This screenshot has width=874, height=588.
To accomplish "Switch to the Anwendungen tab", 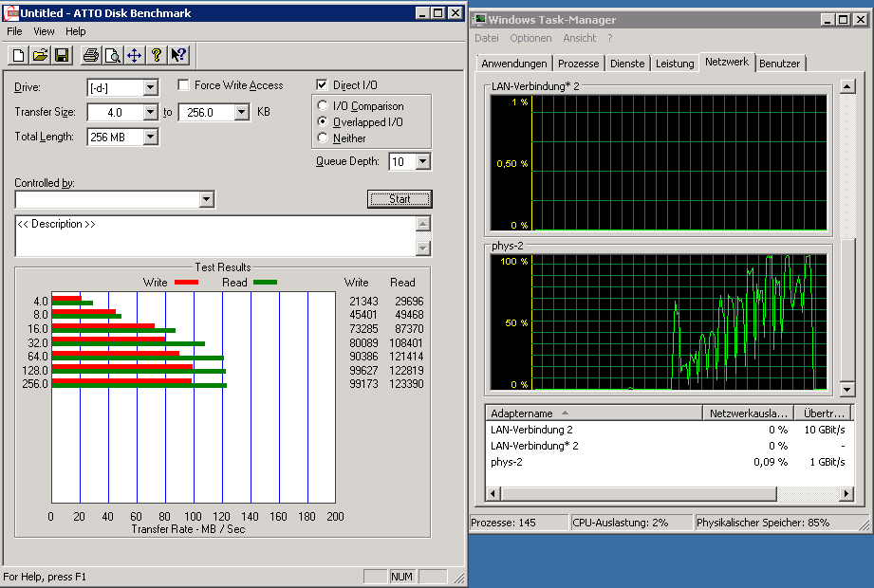I will tap(514, 64).
